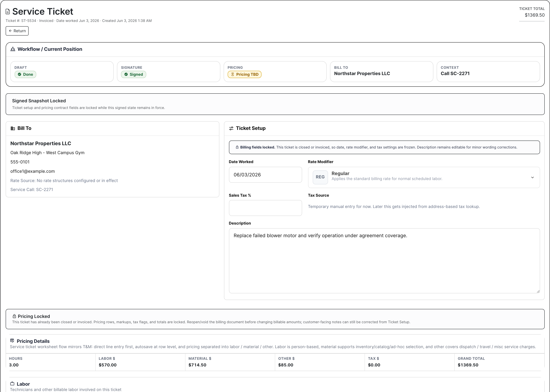Image resolution: width=550 pixels, height=392 pixels.
Task: Click the Call SC-2271 context value
Action: [x=455, y=73]
